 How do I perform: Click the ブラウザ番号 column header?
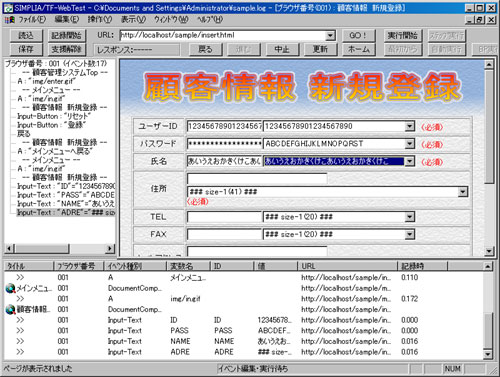pyautogui.click(x=79, y=266)
